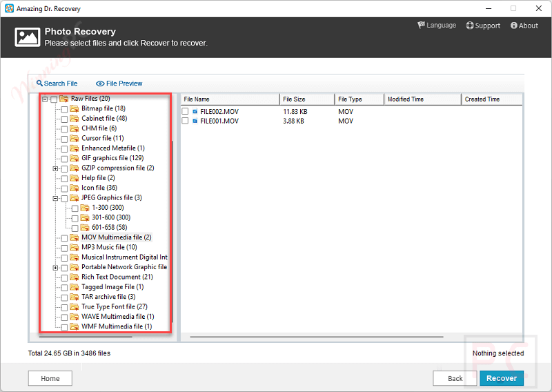Collapse the JPEG Graphics file node
Viewport: 552px width, 392px height.
[x=55, y=198]
